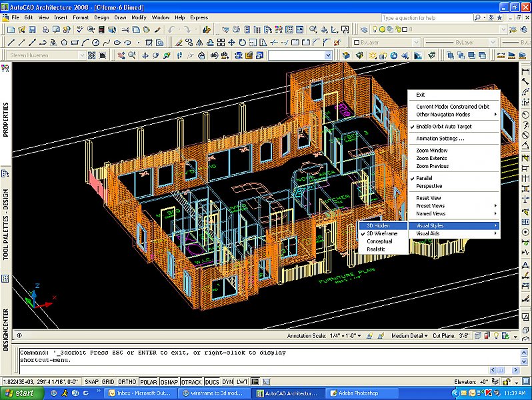Viewport: 532px width, 400px height.
Task: Select the Polygon draw tool
Action: pyautogui.click(x=64, y=43)
